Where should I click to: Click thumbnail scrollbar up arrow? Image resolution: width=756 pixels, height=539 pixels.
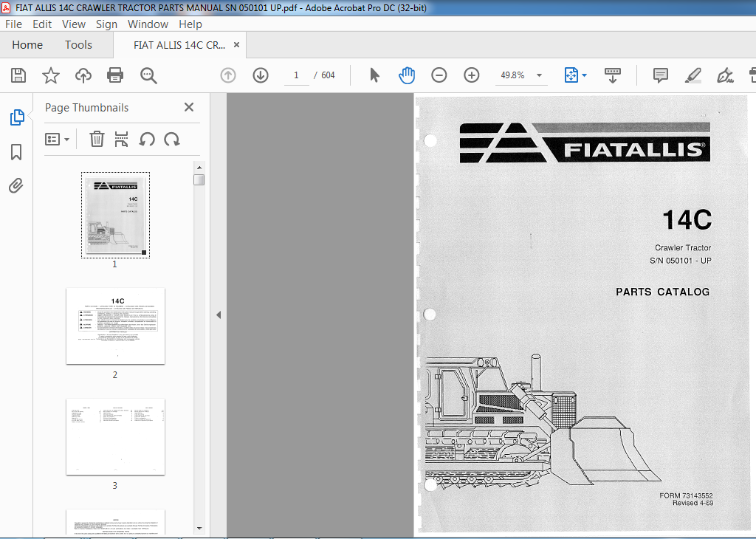[x=199, y=168]
